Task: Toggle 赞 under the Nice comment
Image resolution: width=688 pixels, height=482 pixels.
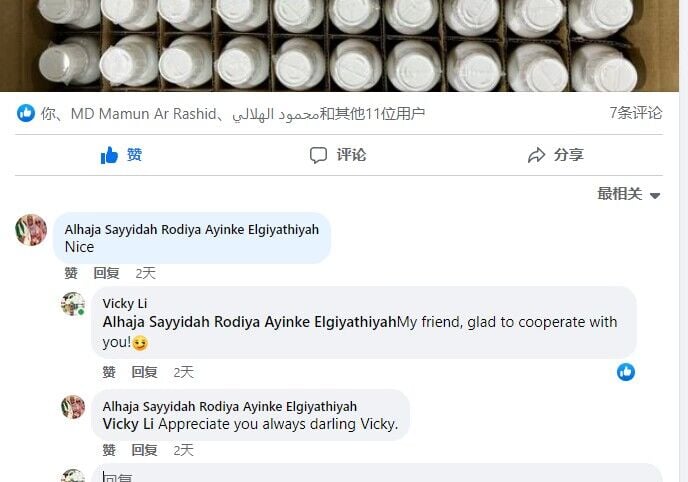Action: pyautogui.click(x=71, y=273)
